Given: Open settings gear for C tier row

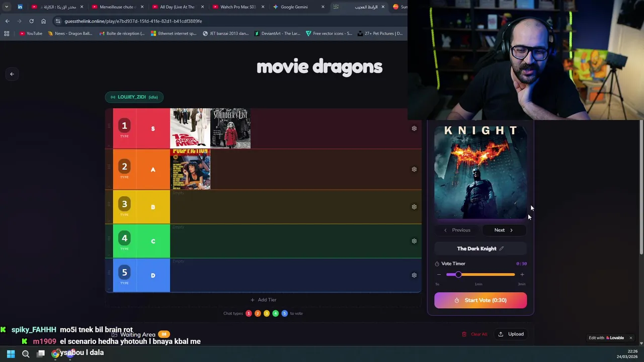Looking at the screenshot, I should pyautogui.click(x=414, y=241).
